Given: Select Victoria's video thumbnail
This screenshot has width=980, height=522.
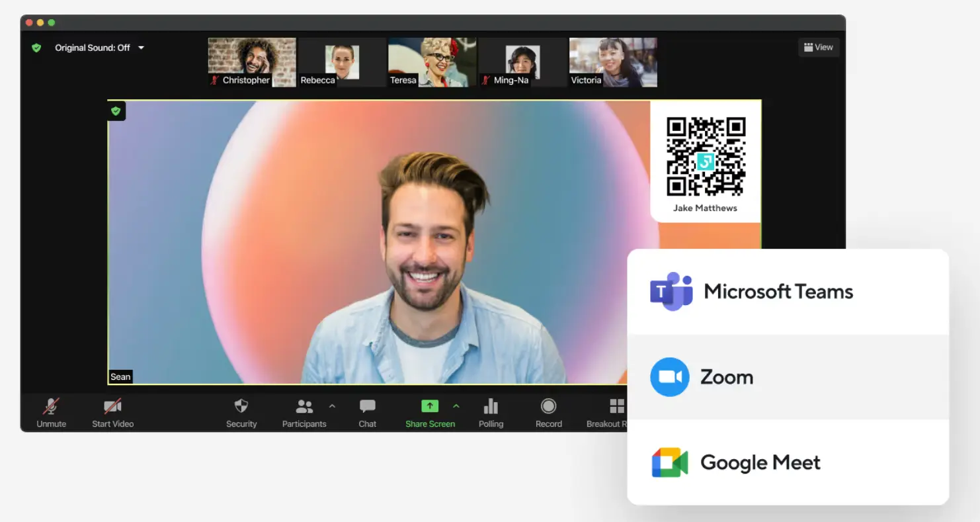Looking at the screenshot, I should [x=613, y=62].
